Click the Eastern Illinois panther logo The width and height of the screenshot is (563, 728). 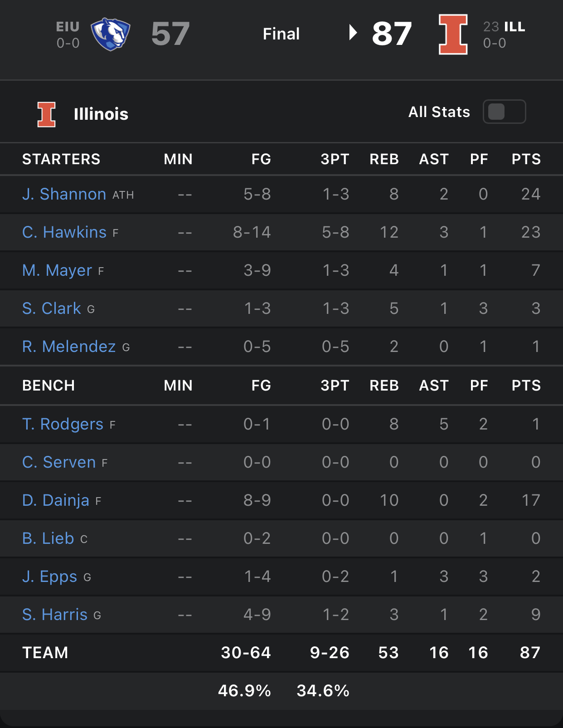point(110,34)
